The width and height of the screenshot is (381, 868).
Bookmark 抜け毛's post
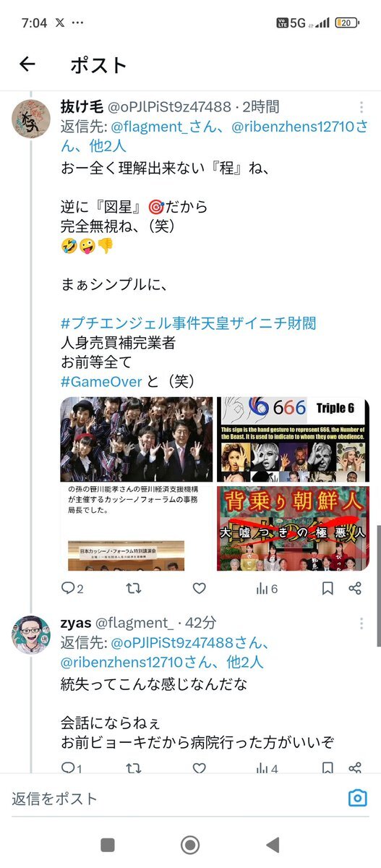(x=328, y=588)
